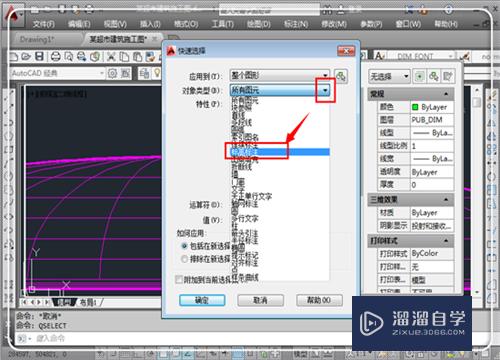Open the 绘图(D) menu
Image resolution: width=500 pixels, height=360 pixels.
pos(259,24)
